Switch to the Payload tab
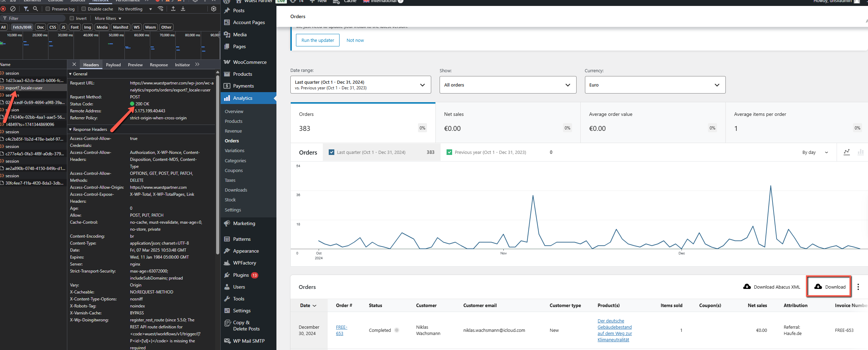The height and width of the screenshot is (350, 868). (113, 65)
